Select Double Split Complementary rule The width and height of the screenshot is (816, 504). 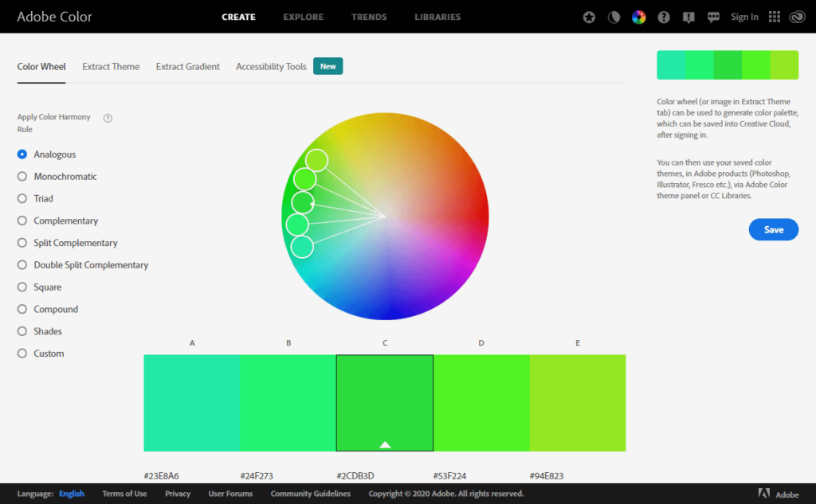click(x=22, y=265)
